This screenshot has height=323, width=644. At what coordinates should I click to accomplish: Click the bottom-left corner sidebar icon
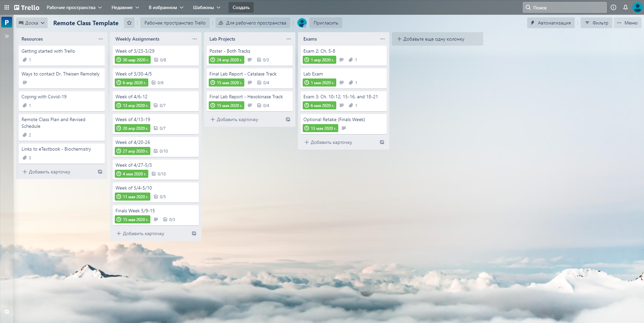[7, 312]
